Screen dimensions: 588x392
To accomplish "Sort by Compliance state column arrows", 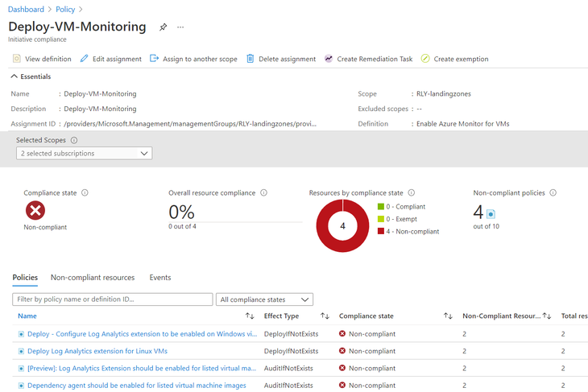I will coord(448,316).
